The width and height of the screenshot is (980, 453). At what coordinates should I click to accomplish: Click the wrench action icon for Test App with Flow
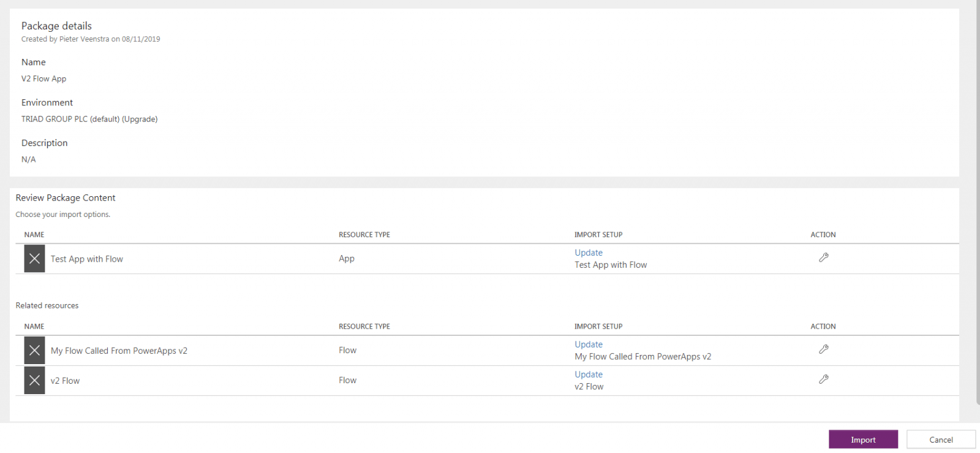[824, 257]
